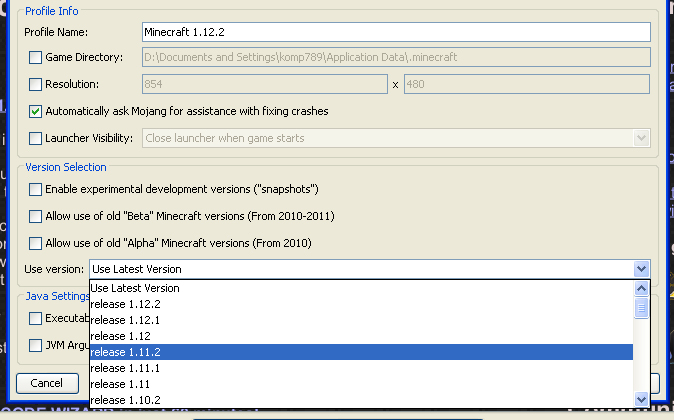The height and width of the screenshot is (420, 674).
Task: Choose release 1.11.1 from version list
Action: 361,368
